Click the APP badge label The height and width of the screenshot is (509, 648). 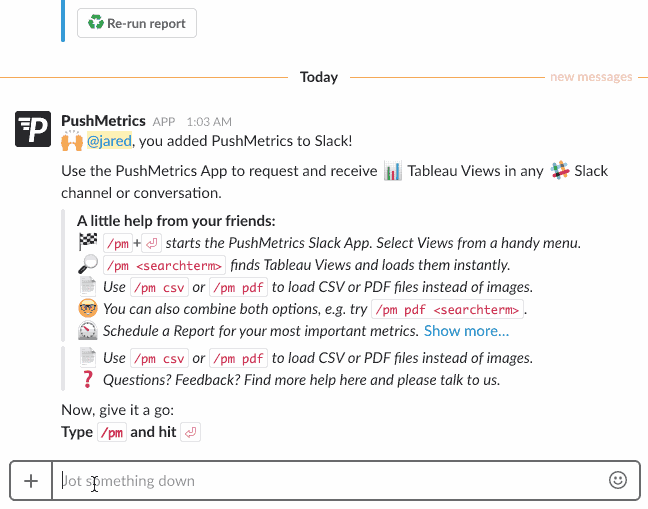pos(164,122)
